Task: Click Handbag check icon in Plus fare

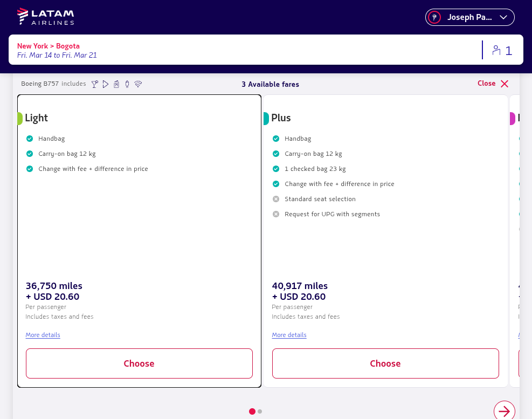Action: (276, 139)
